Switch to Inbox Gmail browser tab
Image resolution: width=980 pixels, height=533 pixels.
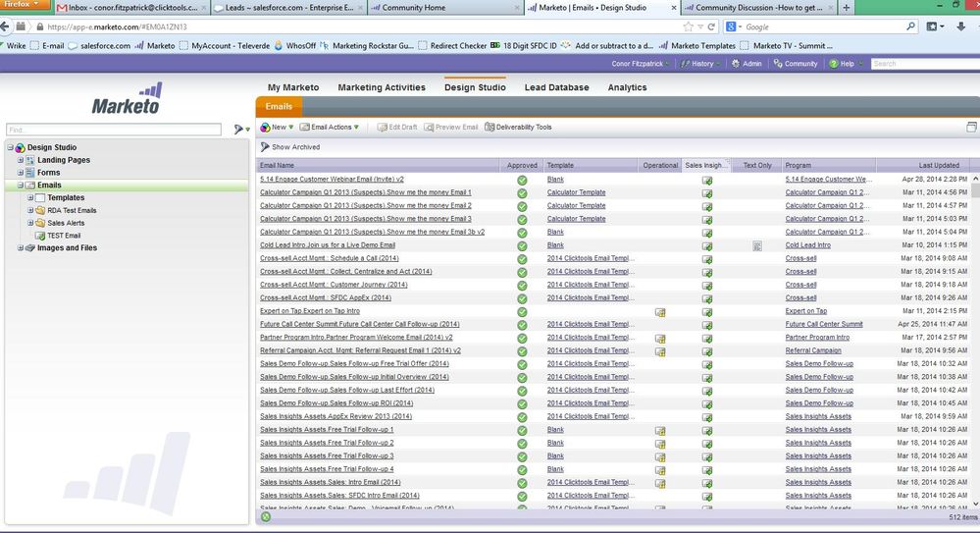132,8
